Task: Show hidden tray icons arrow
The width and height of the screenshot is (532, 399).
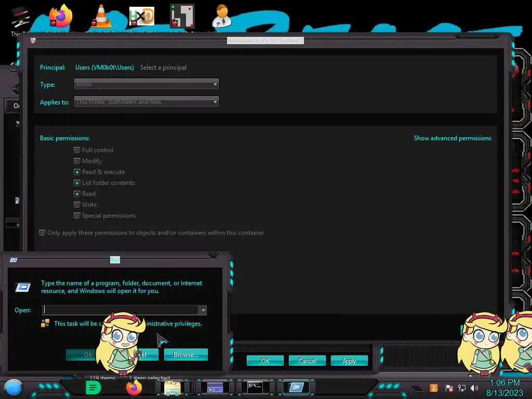Action: coord(418,389)
